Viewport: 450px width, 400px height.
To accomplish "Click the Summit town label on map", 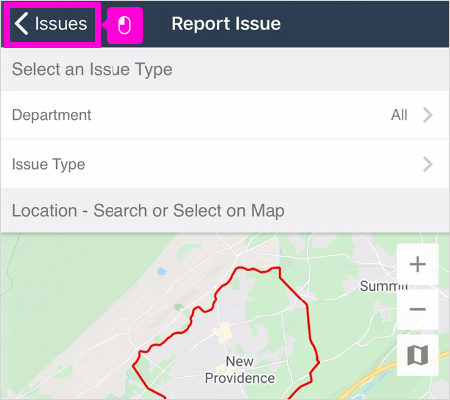I will tap(383, 286).
